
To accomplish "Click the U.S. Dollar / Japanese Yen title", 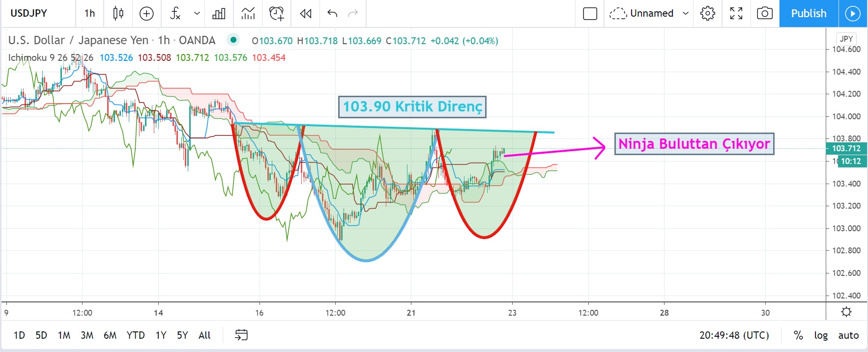I will 78,40.
